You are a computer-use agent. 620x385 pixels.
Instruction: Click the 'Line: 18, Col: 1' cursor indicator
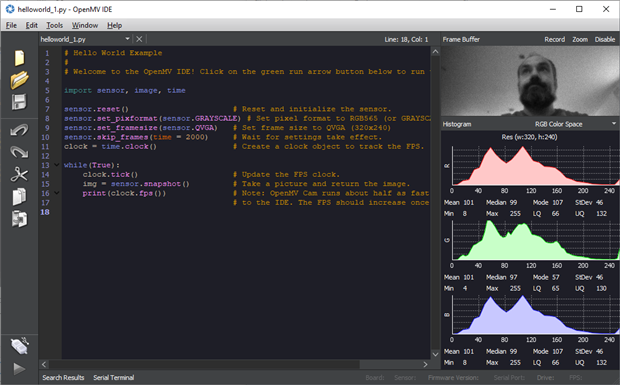tap(406, 40)
